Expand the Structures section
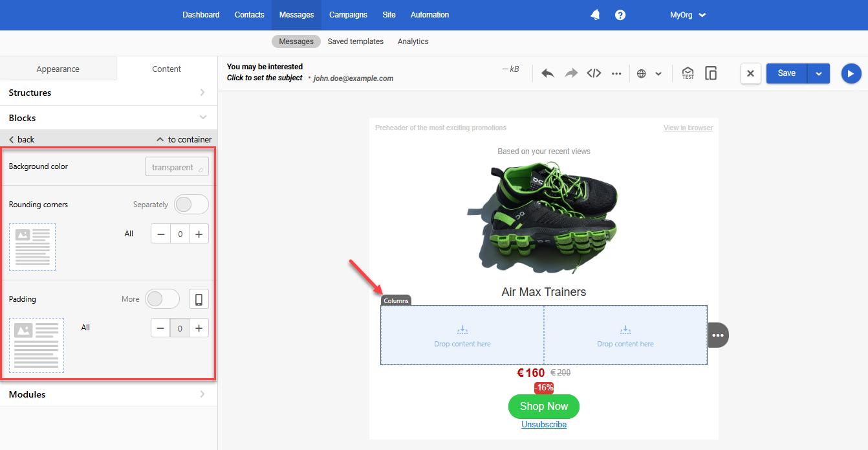Image resolution: width=868 pixels, height=450 pixels. (x=109, y=93)
